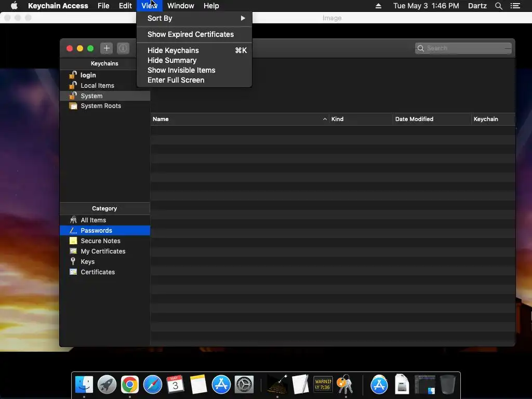Viewport: 532px width, 399px height.
Task: Sort by the Keychain column header
Action: (x=493, y=119)
